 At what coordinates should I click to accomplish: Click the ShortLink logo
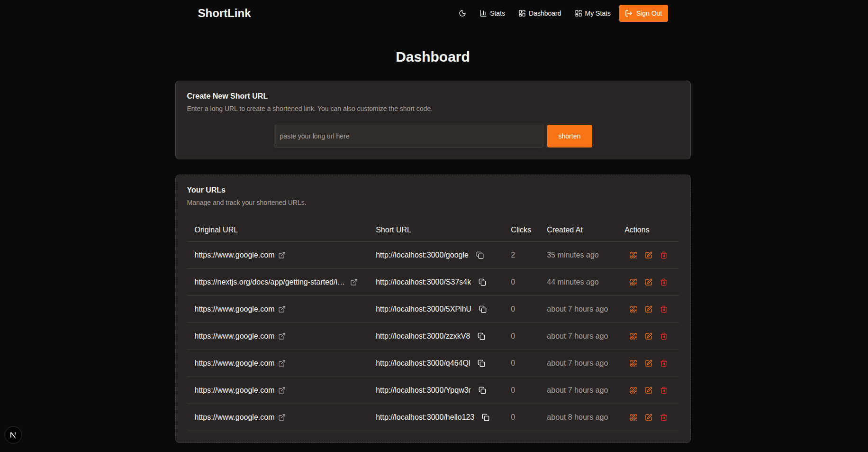click(224, 13)
